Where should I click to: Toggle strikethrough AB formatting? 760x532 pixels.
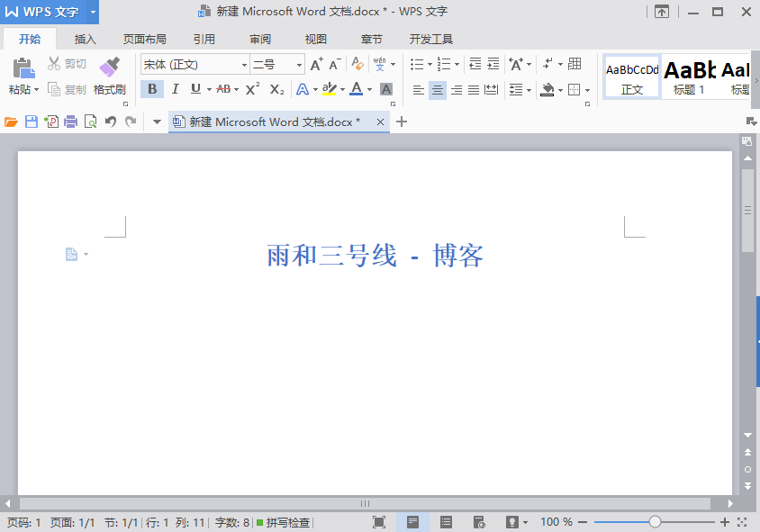[x=223, y=89]
